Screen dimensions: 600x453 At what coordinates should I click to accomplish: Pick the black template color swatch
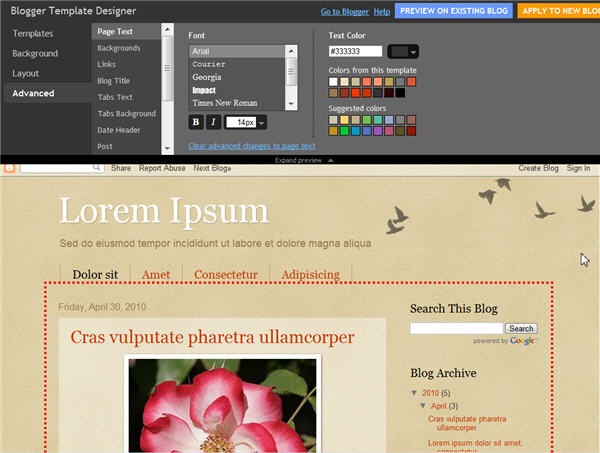click(x=400, y=93)
